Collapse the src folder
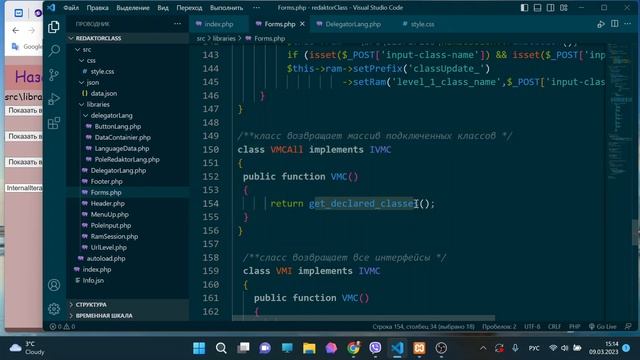The image size is (640, 360). (128, 49)
